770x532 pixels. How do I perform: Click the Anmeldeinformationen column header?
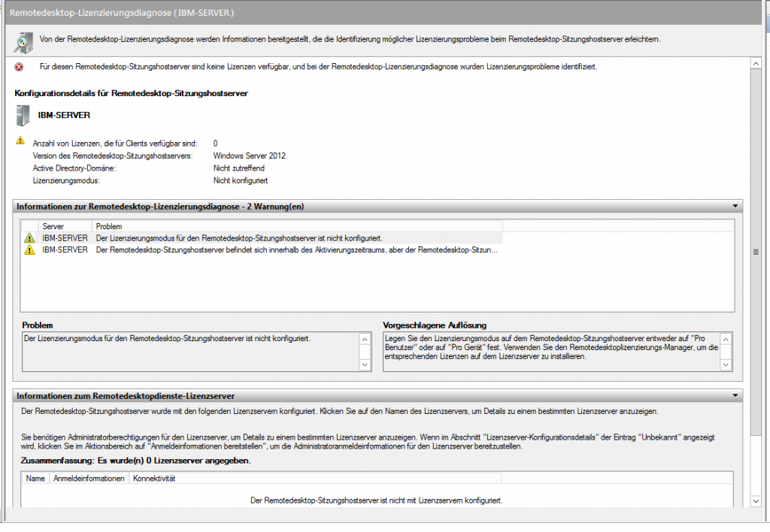pos(89,479)
